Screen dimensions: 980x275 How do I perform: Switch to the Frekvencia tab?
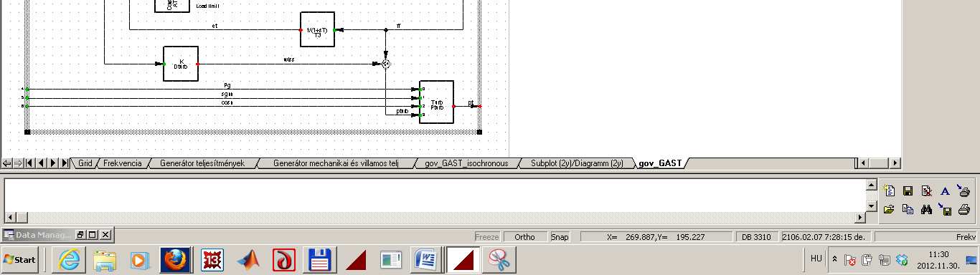pyautogui.click(x=123, y=163)
